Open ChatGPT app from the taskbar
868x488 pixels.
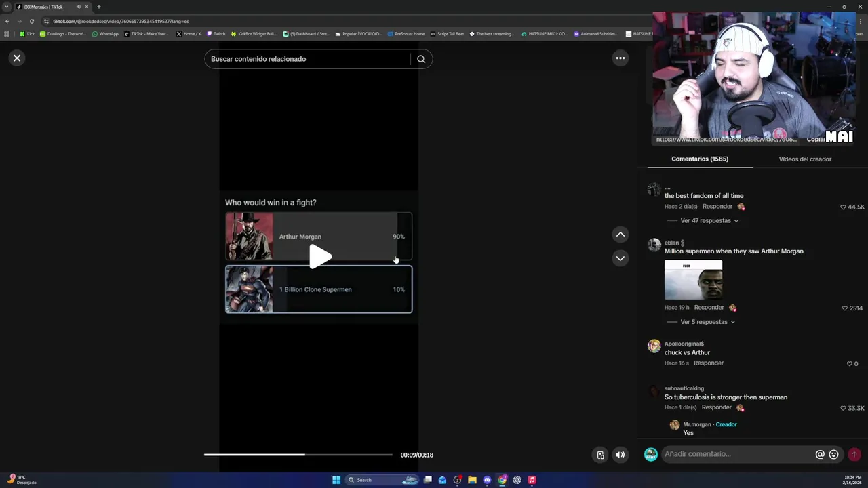pos(517,480)
